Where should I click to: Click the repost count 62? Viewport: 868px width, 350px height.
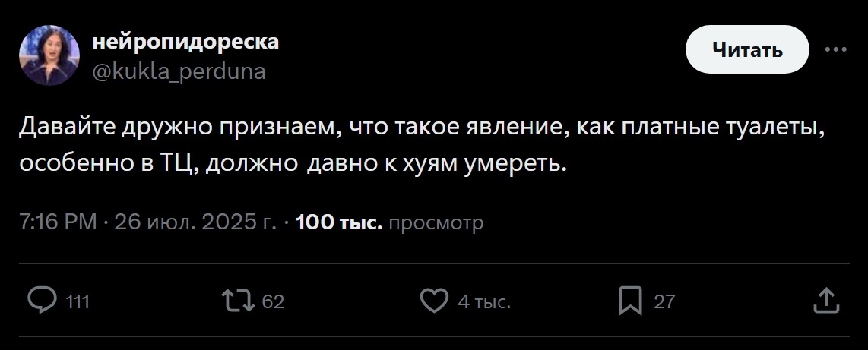[273, 302]
